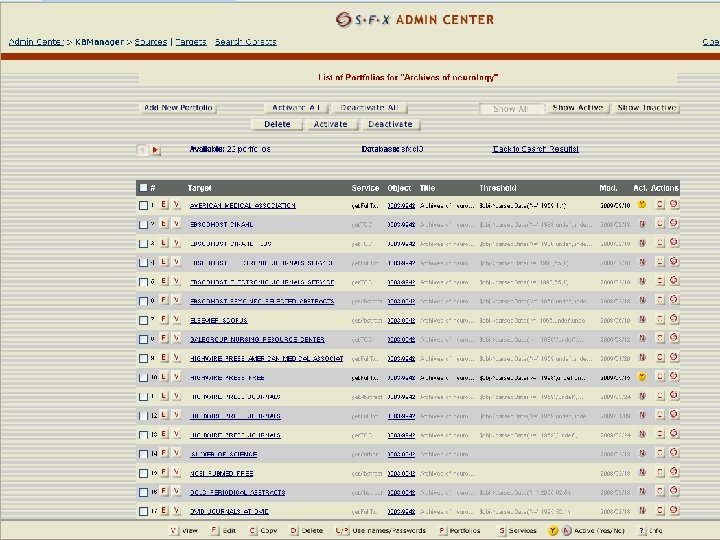Edit the Elsevier Scopus portfolio
Viewport: 720px width, 540px height.
tap(164, 320)
